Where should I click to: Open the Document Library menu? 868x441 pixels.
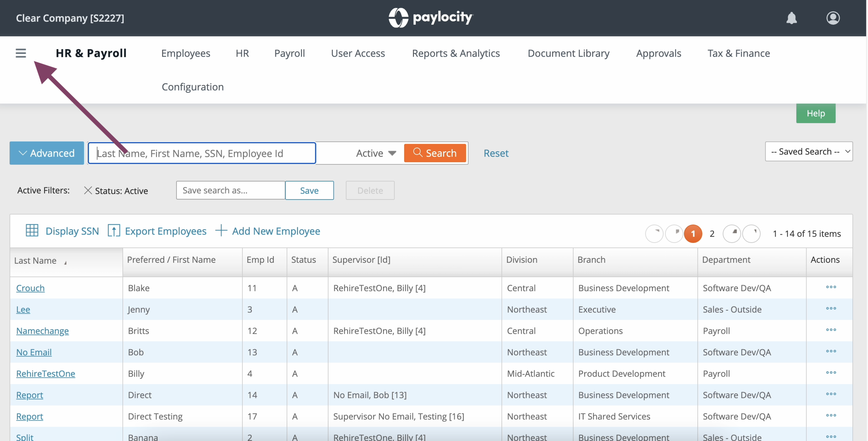(x=568, y=53)
